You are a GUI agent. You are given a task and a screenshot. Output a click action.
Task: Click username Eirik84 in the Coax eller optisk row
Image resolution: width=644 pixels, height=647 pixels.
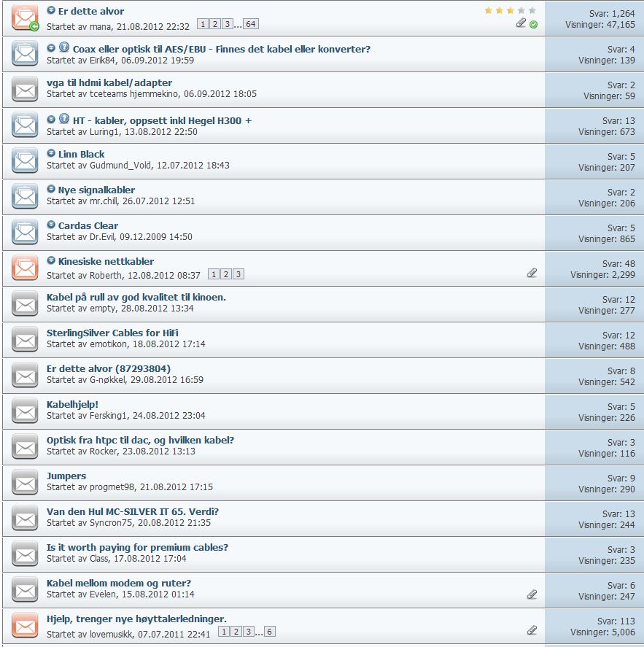(x=103, y=61)
